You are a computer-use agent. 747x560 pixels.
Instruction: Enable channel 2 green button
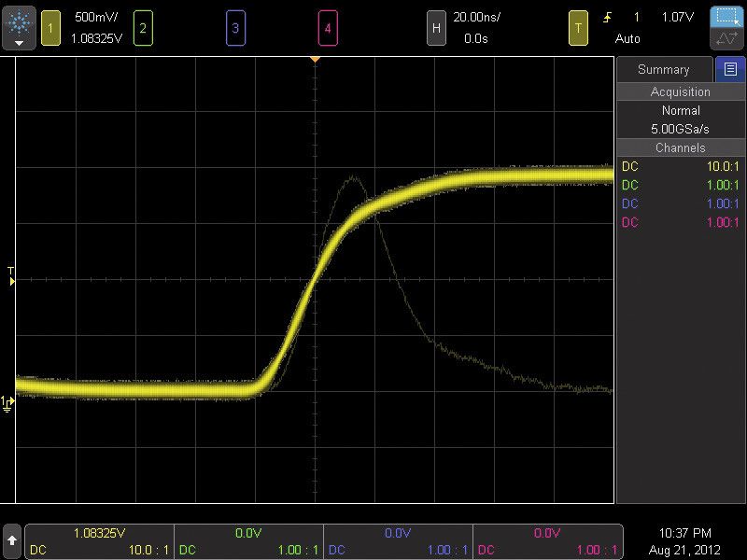pos(142,28)
